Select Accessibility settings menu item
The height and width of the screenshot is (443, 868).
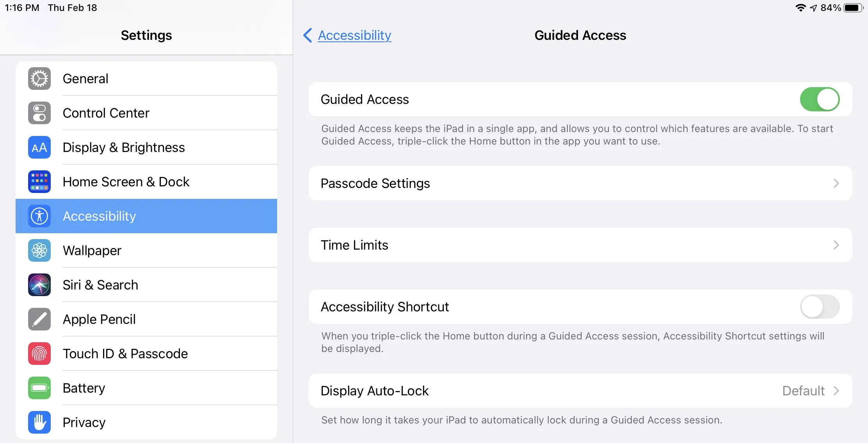tap(147, 215)
